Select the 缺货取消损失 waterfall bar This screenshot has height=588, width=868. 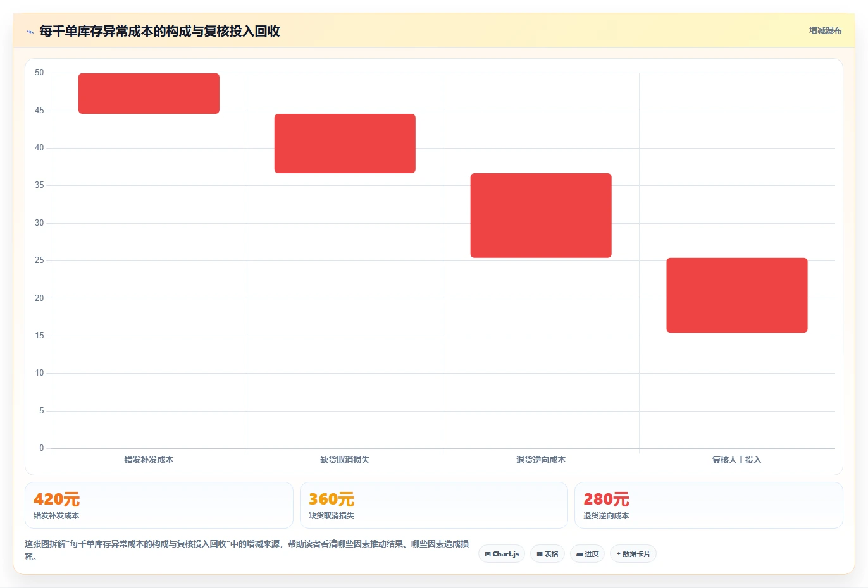pyautogui.click(x=345, y=144)
